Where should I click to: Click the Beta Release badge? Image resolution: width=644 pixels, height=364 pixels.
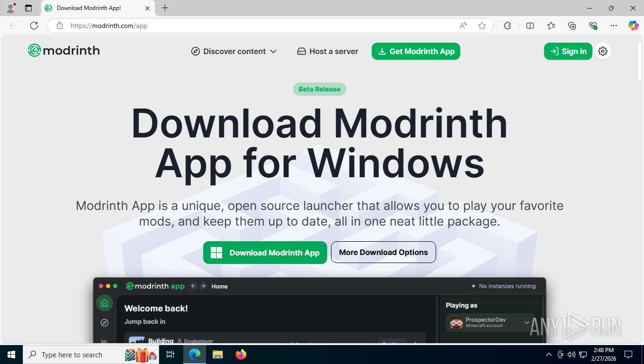(x=319, y=89)
